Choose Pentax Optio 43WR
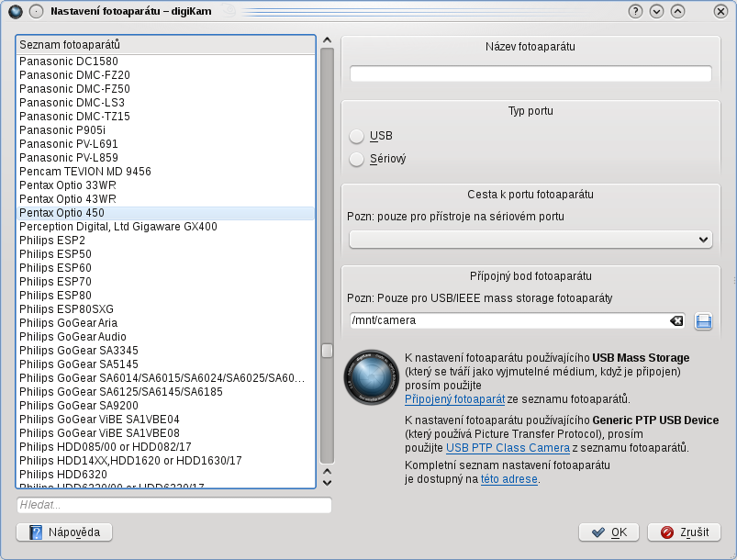737x560 pixels. (165, 199)
